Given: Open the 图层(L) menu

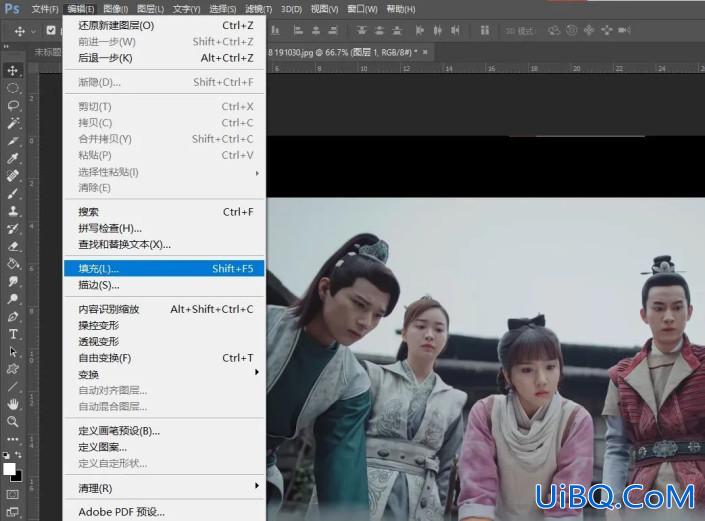Looking at the screenshot, I should point(150,9).
